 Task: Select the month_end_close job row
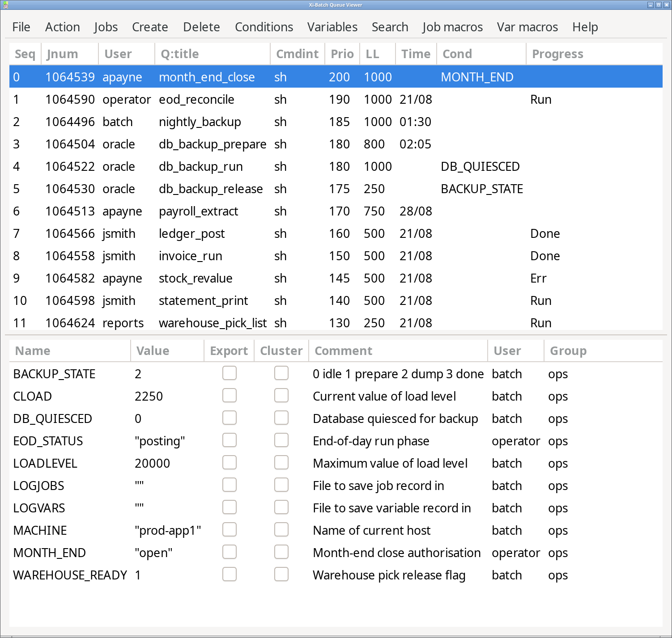click(x=336, y=77)
